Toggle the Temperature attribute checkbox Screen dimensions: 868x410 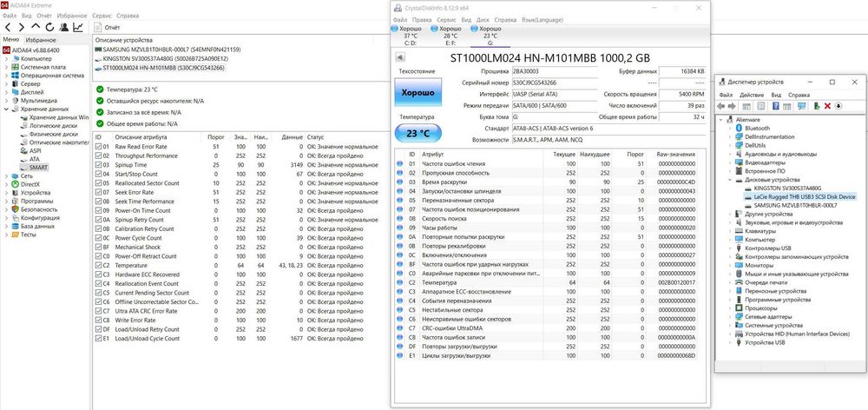[x=99, y=266]
